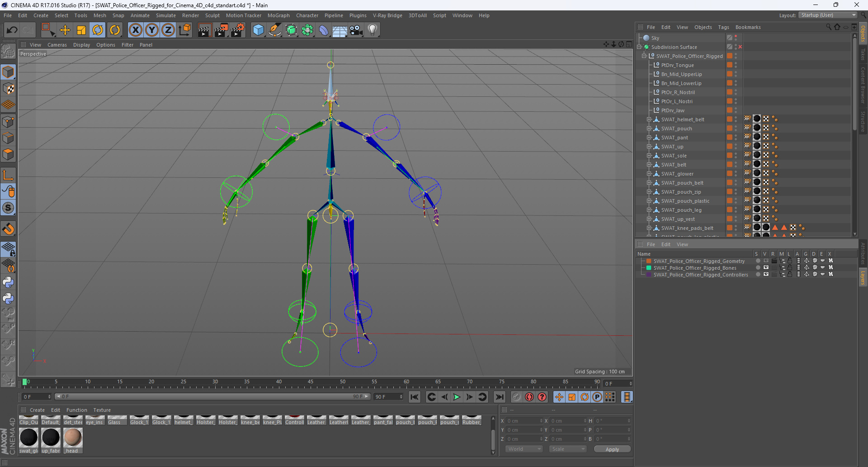The image size is (868, 467).
Task: Click the Geometry layer color swatch
Action: click(649, 261)
